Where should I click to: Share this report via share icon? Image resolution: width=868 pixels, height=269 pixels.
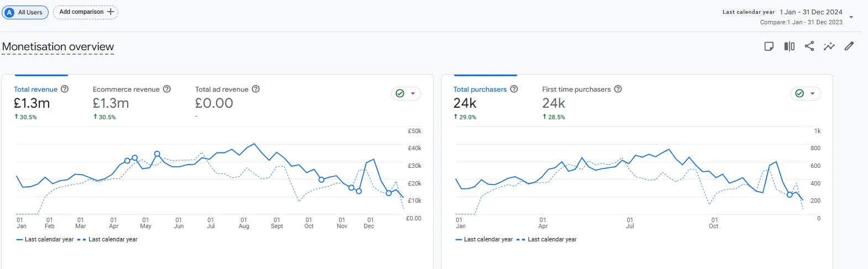coord(809,46)
